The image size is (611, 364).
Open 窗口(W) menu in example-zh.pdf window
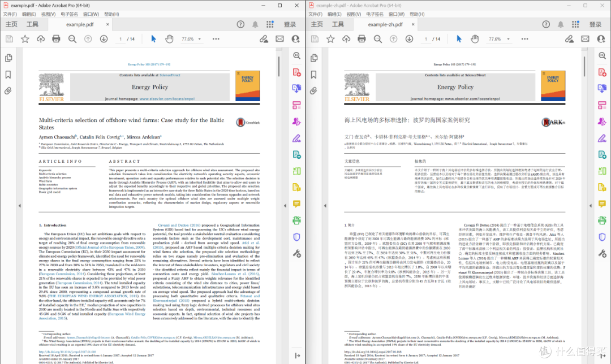pyautogui.click(x=396, y=14)
